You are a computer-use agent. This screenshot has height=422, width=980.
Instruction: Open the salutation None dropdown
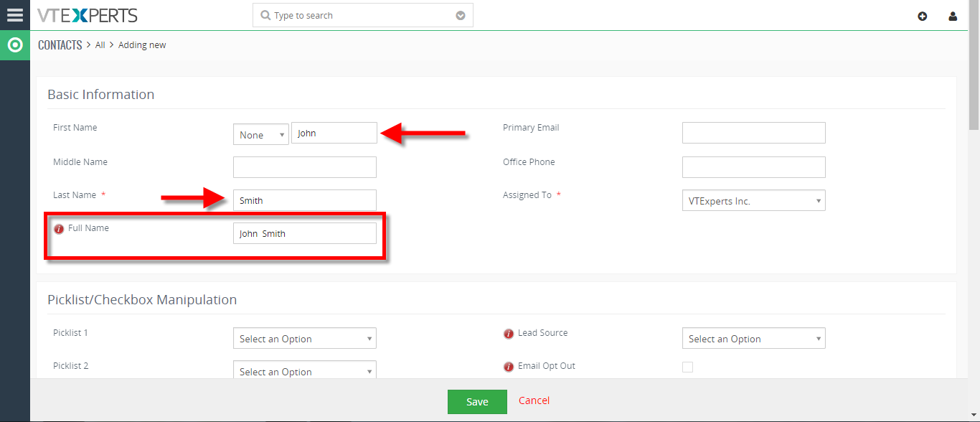(261, 134)
